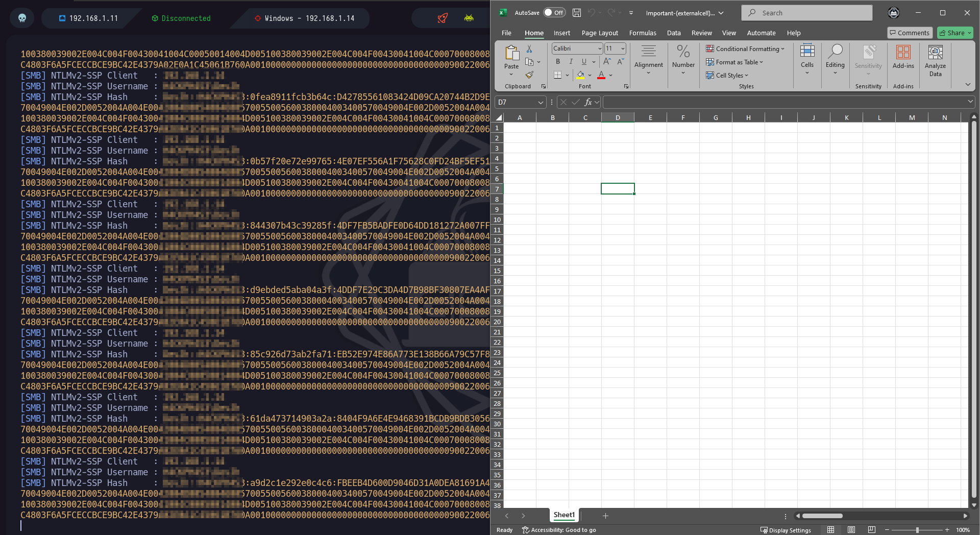Screen dimensions: 980x535
Task: Click Accessibility: Good to go status
Action: tap(559, 530)
